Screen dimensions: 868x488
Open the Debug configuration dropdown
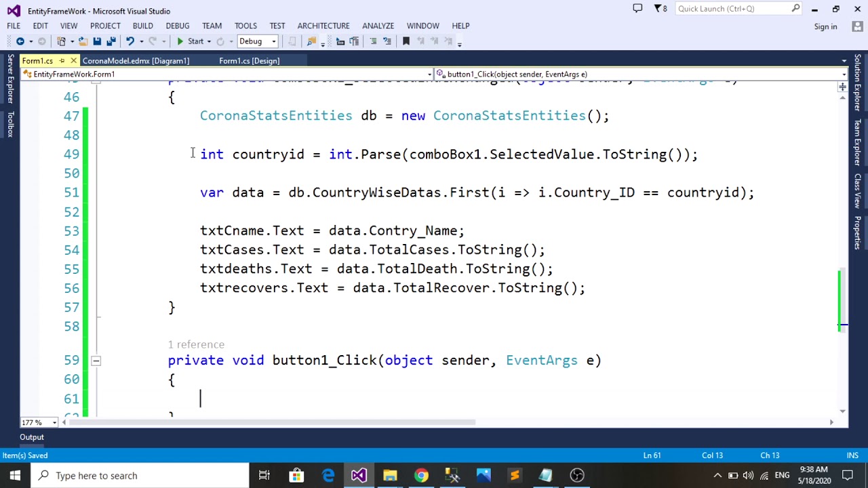[257, 41]
